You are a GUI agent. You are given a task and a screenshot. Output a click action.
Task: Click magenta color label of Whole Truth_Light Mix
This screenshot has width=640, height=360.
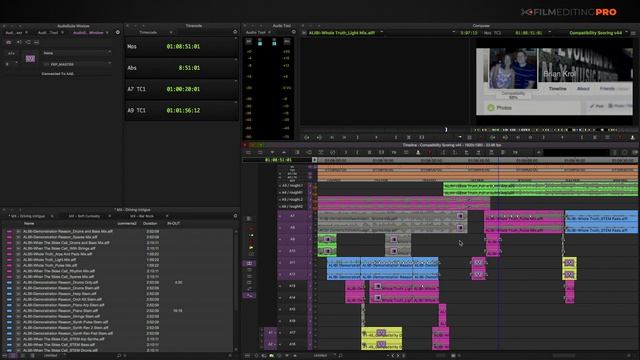click(x=9, y=260)
